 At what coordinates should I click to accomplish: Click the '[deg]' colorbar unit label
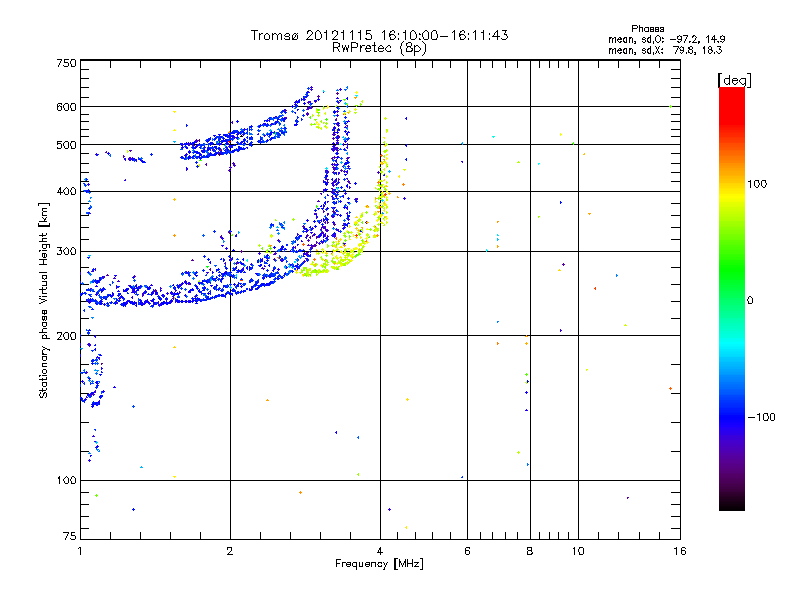pyautogui.click(x=734, y=80)
